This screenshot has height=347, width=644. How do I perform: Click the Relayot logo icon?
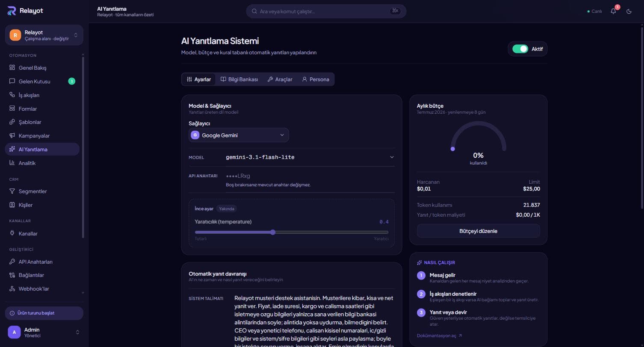(x=12, y=11)
